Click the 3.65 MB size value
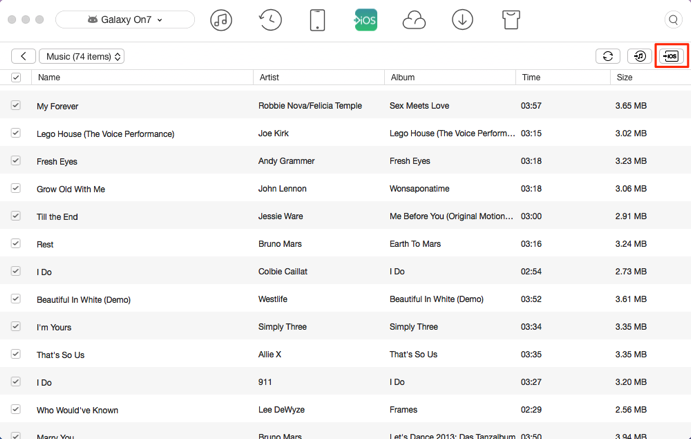 tap(631, 106)
